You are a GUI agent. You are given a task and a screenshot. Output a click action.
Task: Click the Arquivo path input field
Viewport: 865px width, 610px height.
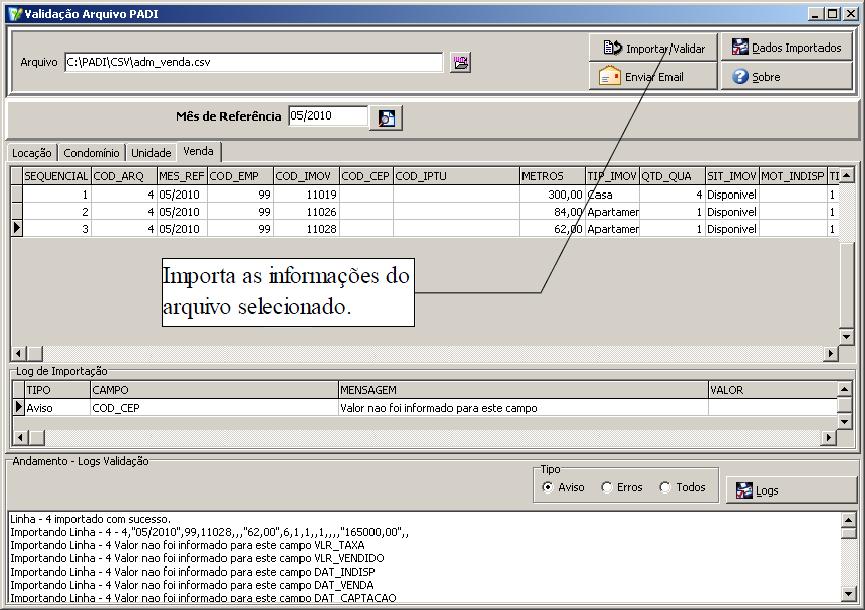pos(252,62)
